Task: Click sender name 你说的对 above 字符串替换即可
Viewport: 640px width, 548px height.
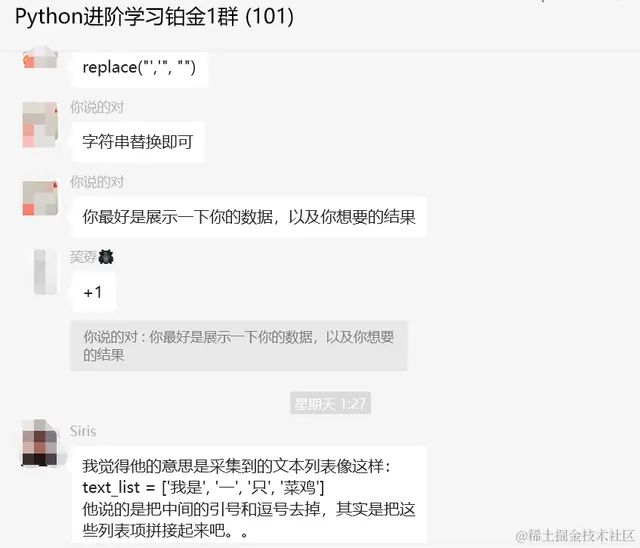Action: point(97,107)
